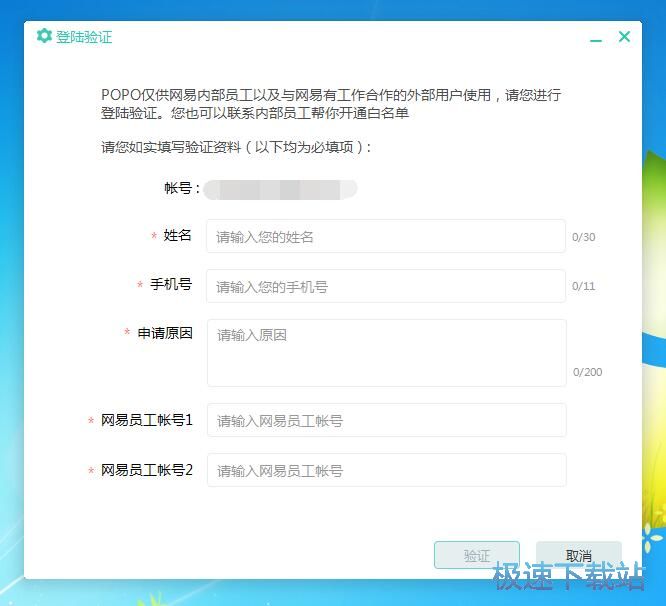Image resolution: width=666 pixels, height=606 pixels.
Task: Close the 登陆验证 dialog with X
Action: 624,37
